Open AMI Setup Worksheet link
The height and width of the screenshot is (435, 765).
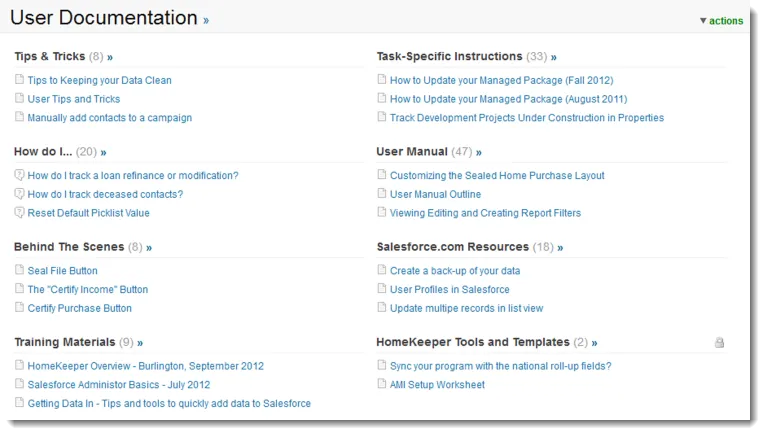click(437, 385)
